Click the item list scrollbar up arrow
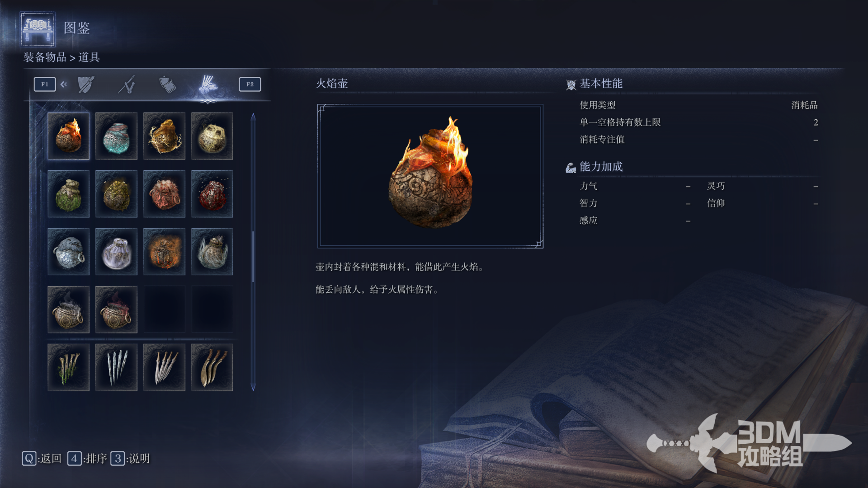The image size is (868, 488). pos(253,117)
